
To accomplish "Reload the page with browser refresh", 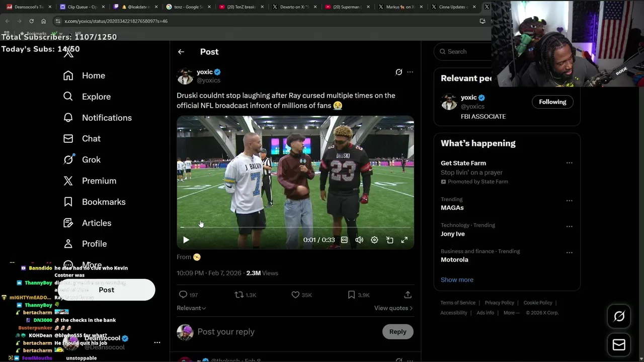I will click(x=31, y=21).
